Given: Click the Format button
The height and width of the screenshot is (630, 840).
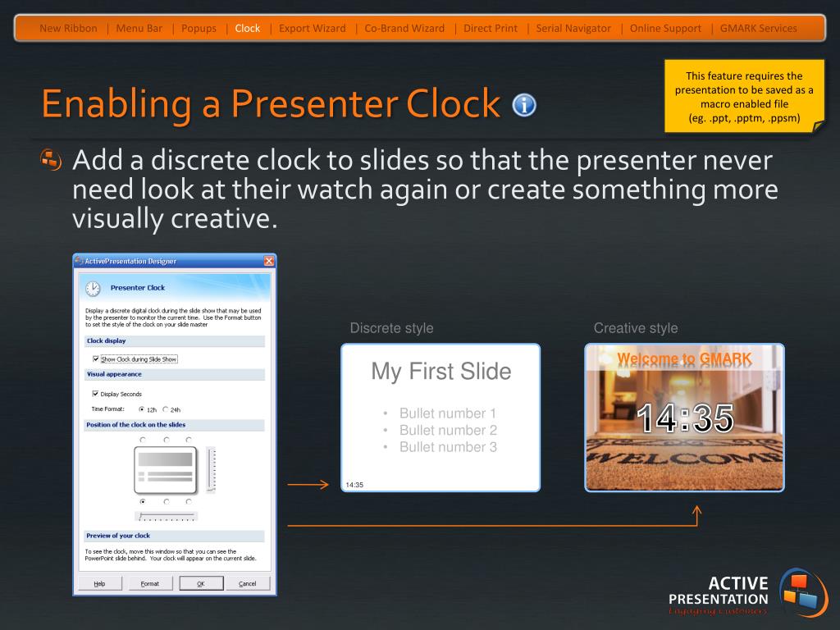Looking at the screenshot, I should (150, 583).
